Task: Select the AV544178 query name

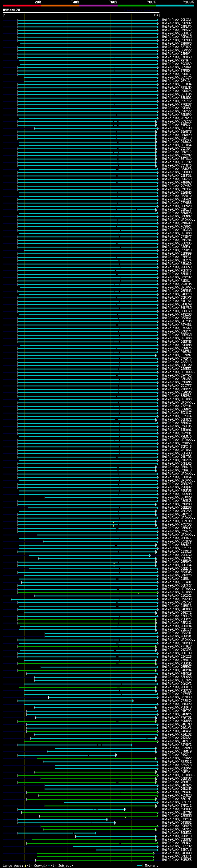Action: tap(11, 10)
